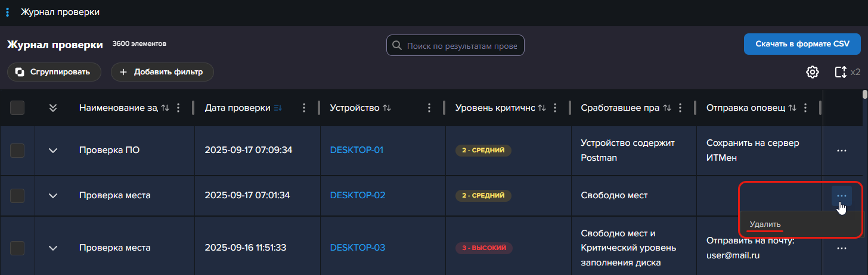Open Устройство column options menu

[429, 108]
